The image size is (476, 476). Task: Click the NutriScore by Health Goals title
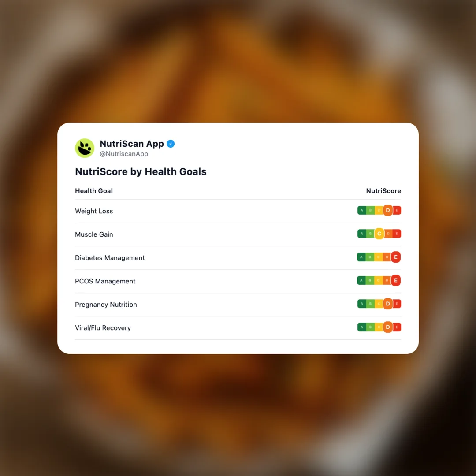pyautogui.click(x=141, y=171)
